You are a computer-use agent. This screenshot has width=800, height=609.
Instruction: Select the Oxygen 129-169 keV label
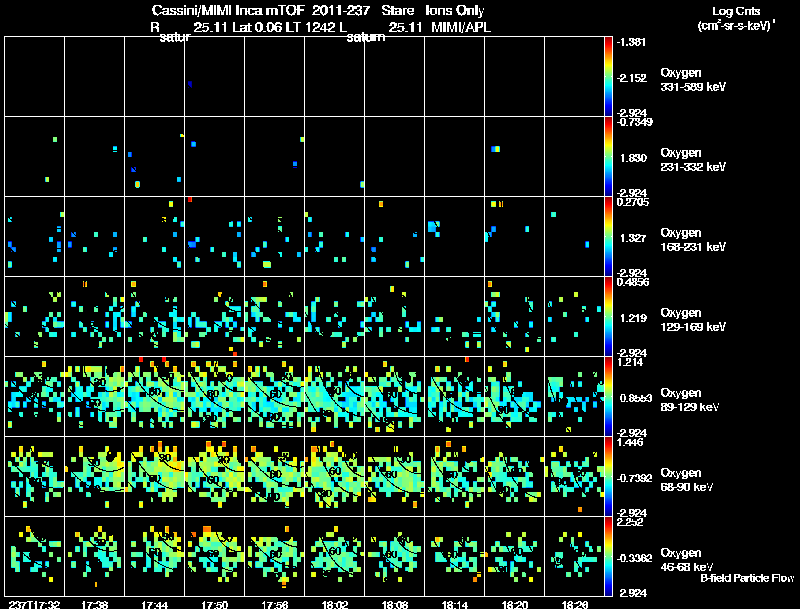(693, 320)
